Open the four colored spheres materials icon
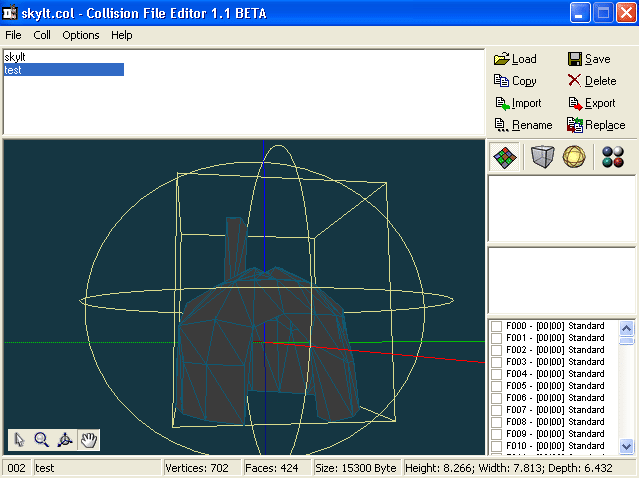639x478 pixels. [x=613, y=157]
